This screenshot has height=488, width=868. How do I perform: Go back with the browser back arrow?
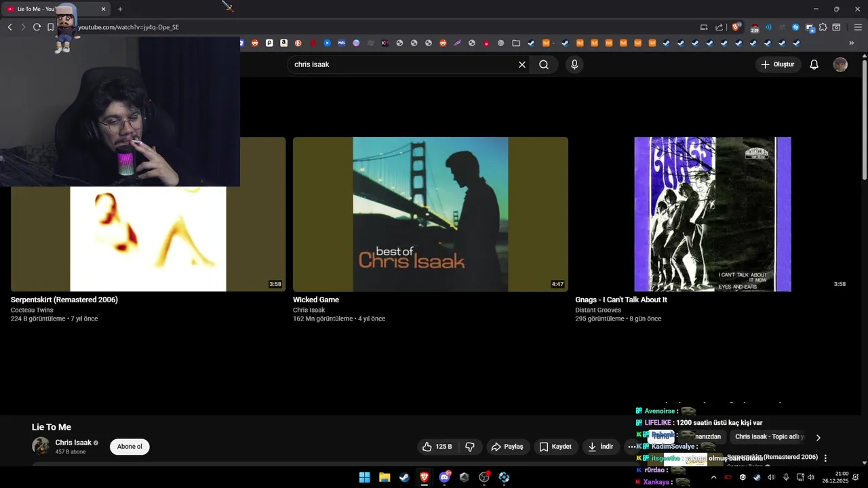[x=9, y=27]
